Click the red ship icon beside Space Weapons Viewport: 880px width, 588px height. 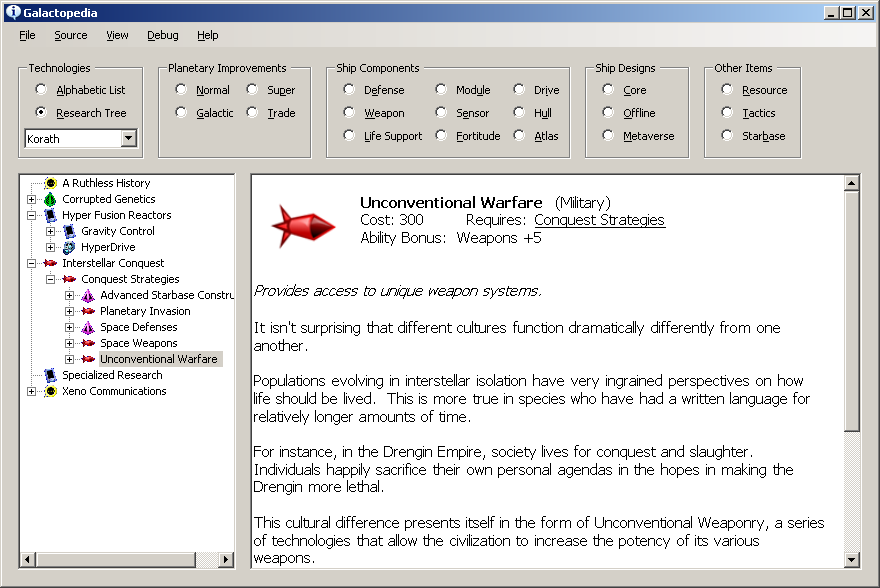pos(88,343)
